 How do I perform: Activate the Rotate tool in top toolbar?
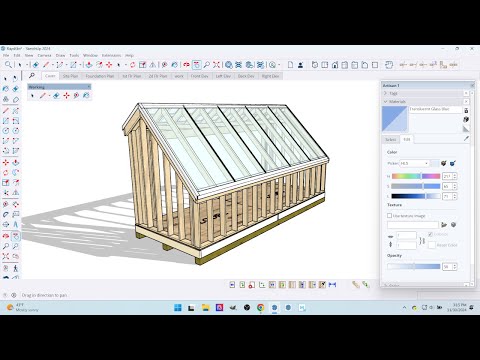[x=132, y=65]
